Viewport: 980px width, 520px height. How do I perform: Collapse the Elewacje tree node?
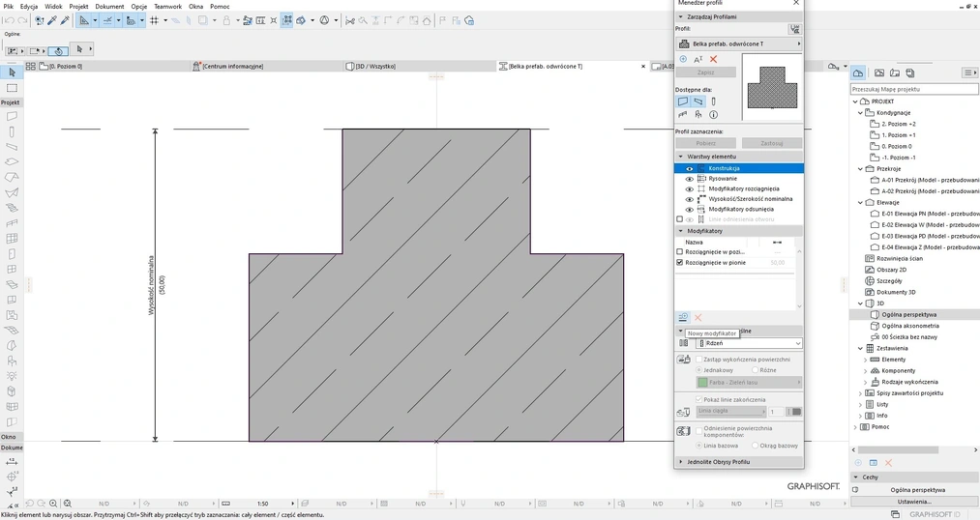(x=861, y=202)
